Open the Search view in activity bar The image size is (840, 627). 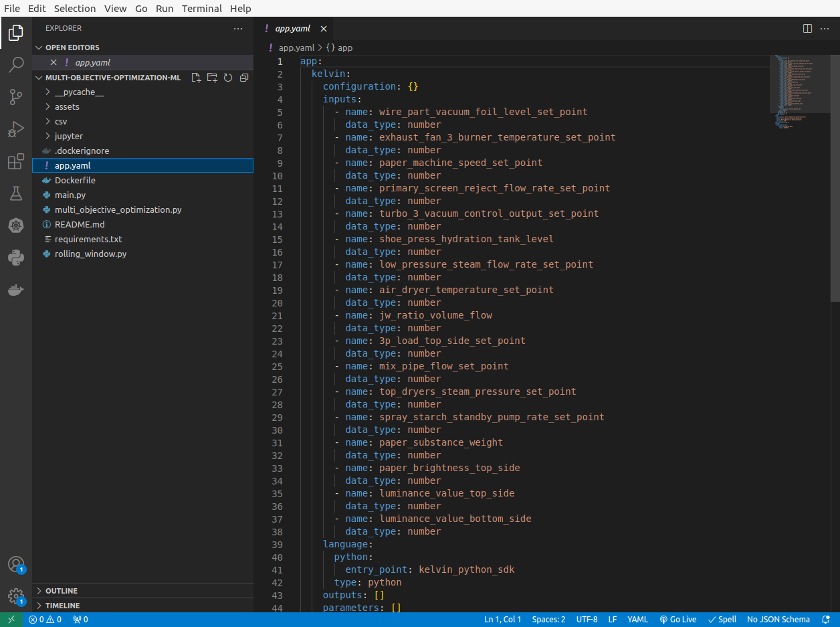coord(16,65)
